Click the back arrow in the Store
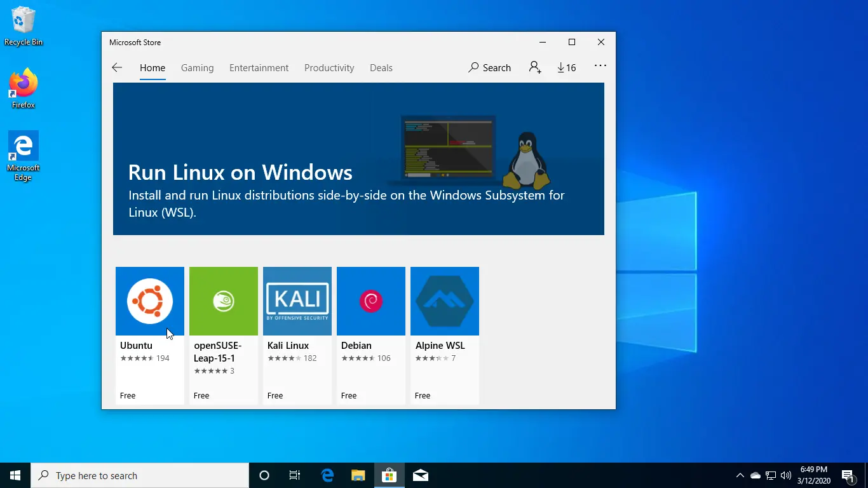Image resolution: width=868 pixels, height=488 pixels. pos(117,67)
